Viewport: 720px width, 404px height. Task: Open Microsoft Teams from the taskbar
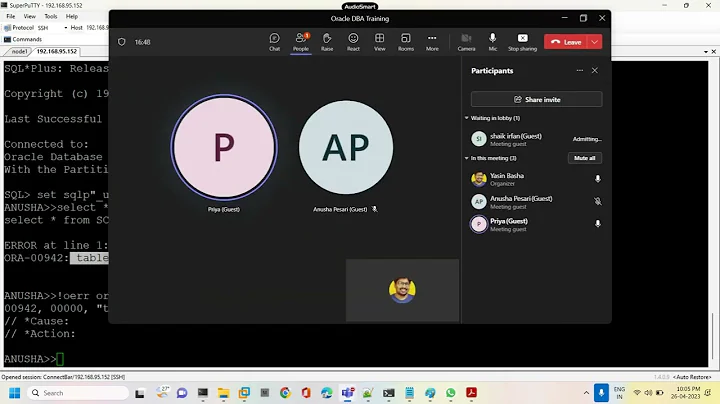348,393
